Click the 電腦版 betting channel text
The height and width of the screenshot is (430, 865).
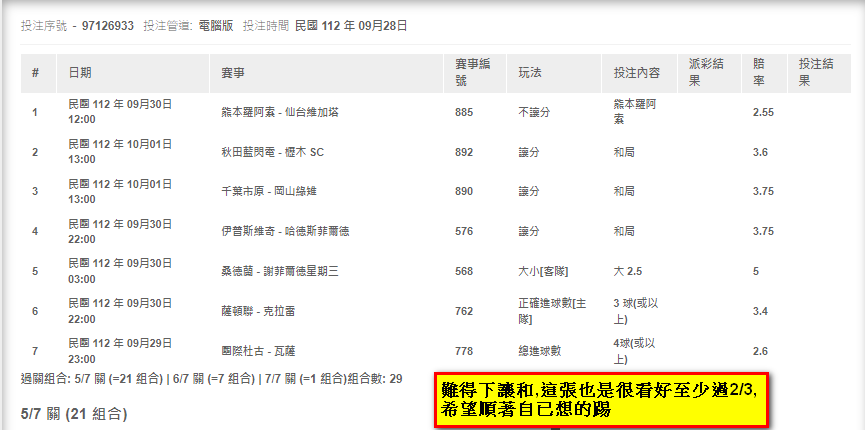[214, 25]
